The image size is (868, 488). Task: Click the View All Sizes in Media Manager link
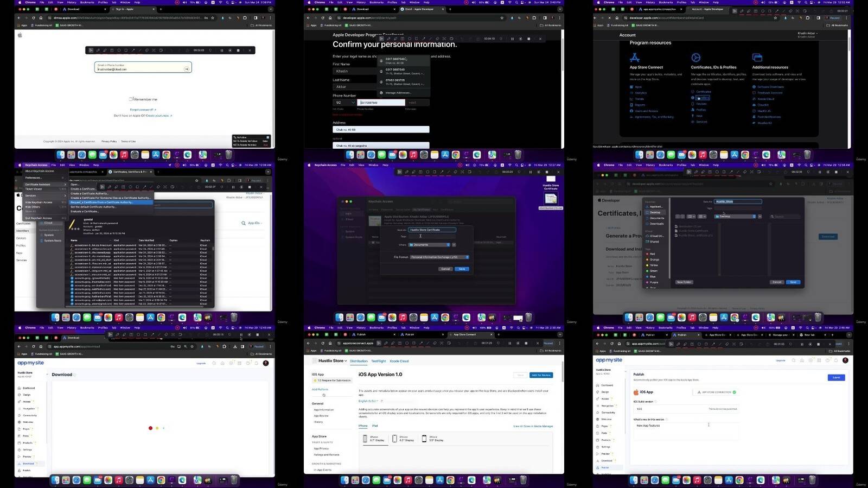[533, 426]
